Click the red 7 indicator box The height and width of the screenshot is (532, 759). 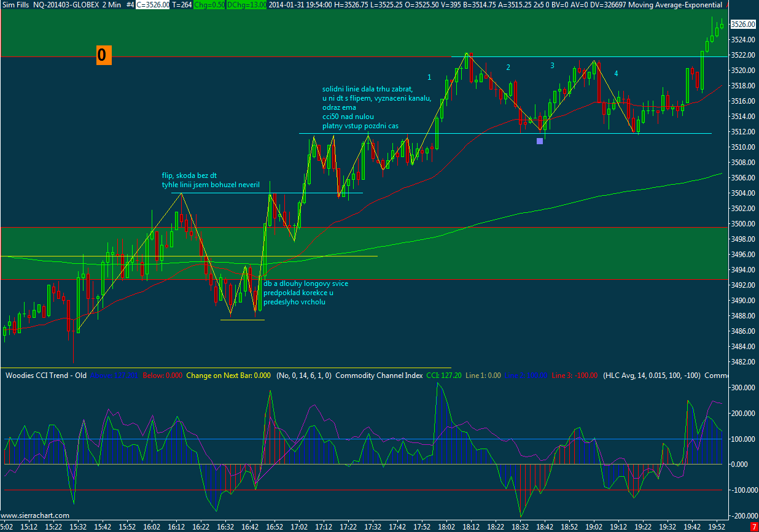(754, 527)
